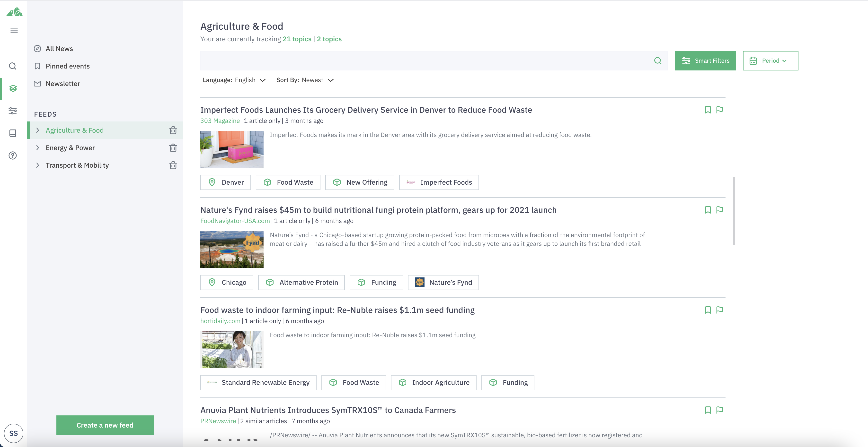This screenshot has width=868, height=447.
Task: Open the hamburger menu icon
Action: [x=14, y=30]
